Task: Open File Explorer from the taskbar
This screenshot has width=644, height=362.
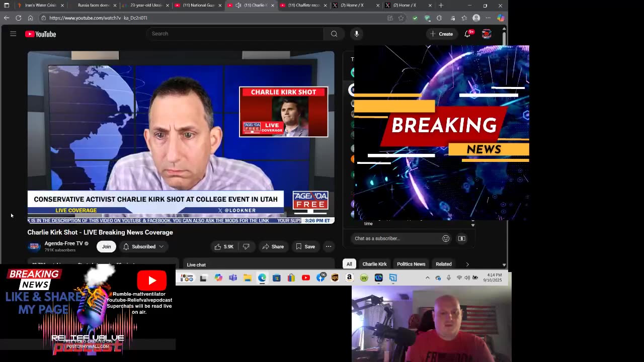Action: pos(248,278)
